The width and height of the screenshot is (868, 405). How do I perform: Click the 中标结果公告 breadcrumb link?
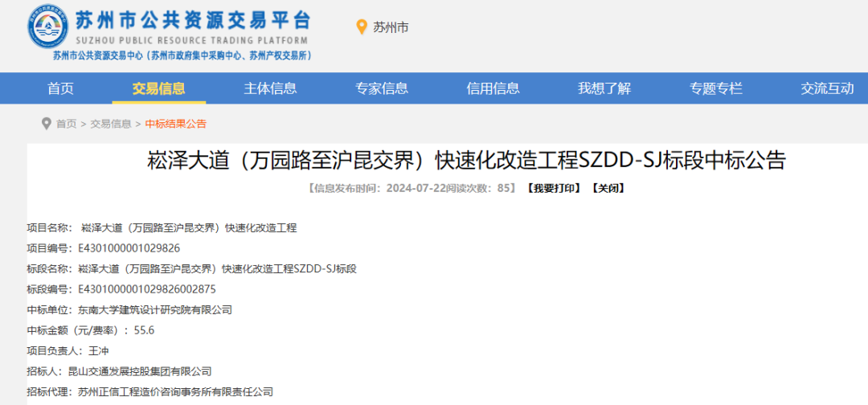pyautogui.click(x=175, y=124)
